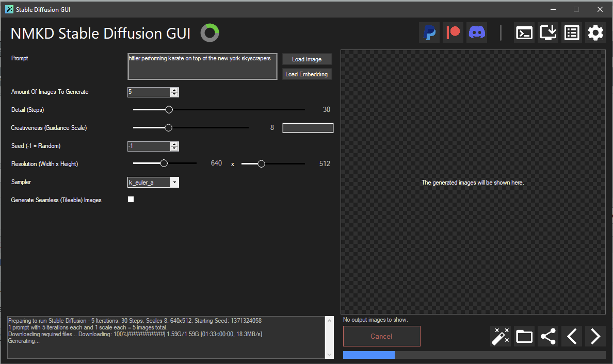Click the steps value 30

pos(327,110)
